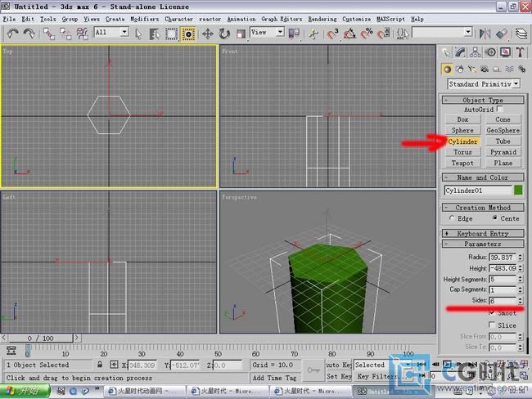Toggle Window/Crossing selection mode
Viewport: 532px width, 399px height.
tap(188, 34)
